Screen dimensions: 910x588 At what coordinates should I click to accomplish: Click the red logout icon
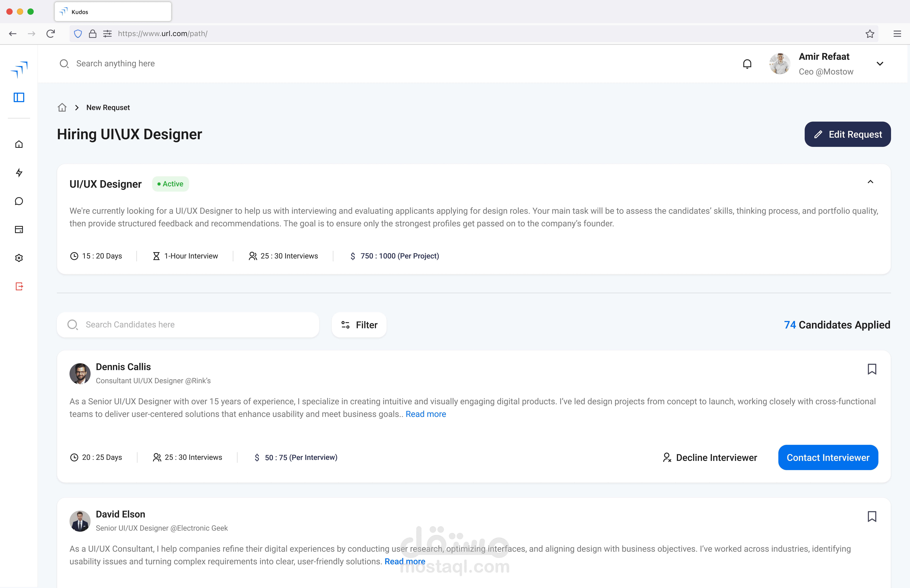click(x=19, y=286)
